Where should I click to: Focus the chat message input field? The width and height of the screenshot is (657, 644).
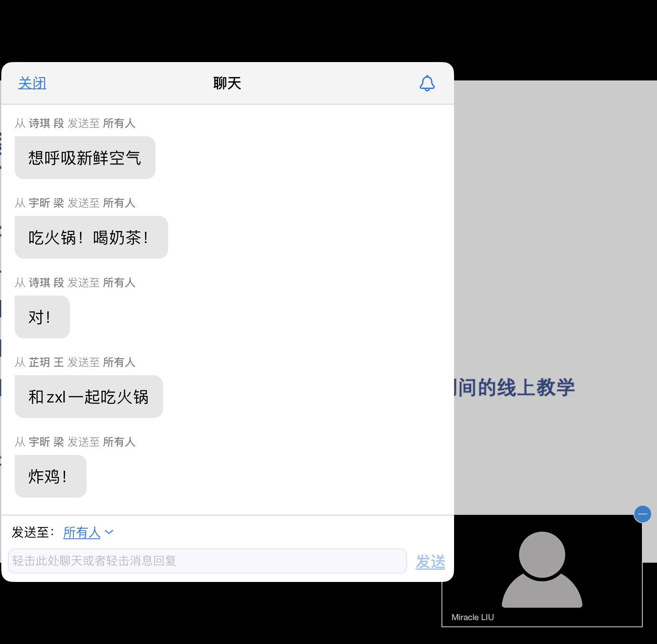coord(207,561)
